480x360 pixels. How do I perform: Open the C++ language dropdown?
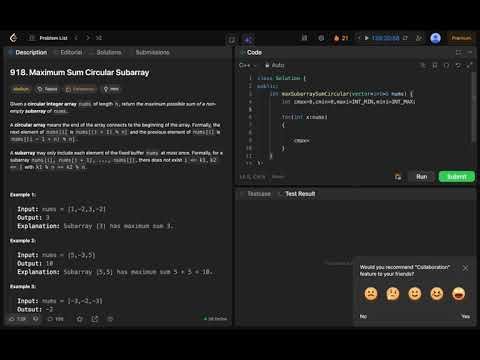pyautogui.click(x=247, y=65)
